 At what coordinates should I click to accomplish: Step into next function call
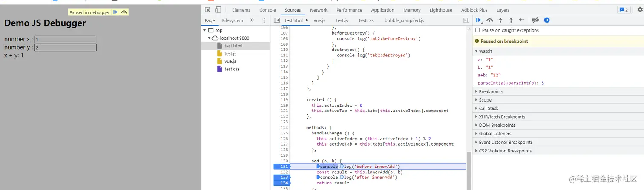(500, 20)
